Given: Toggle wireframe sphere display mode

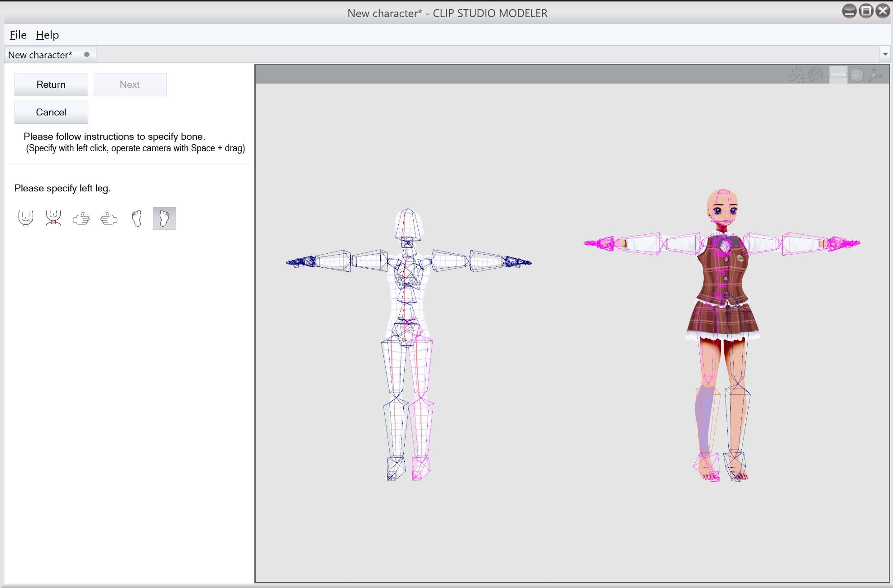Looking at the screenshot, I should click(816, 75).
